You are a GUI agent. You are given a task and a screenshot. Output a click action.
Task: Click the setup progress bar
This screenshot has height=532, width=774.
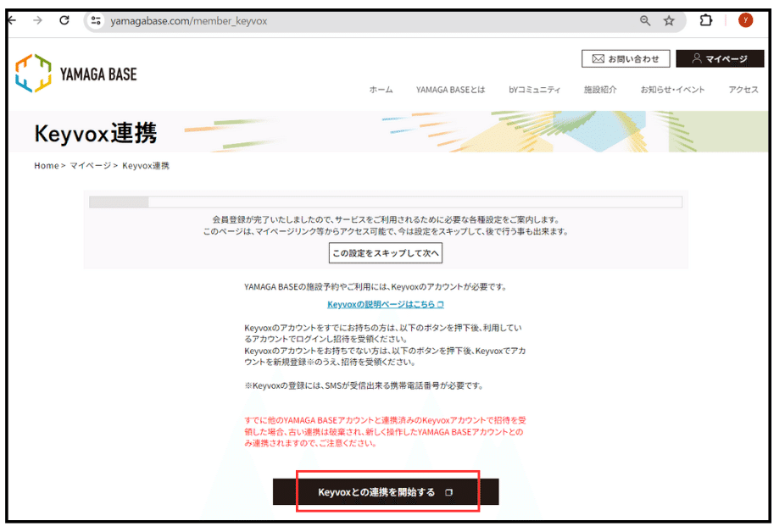coord(386,202)
